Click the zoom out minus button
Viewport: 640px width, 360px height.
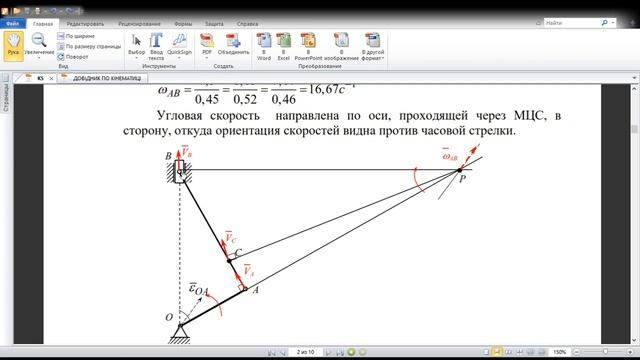[x=577, y=352]
